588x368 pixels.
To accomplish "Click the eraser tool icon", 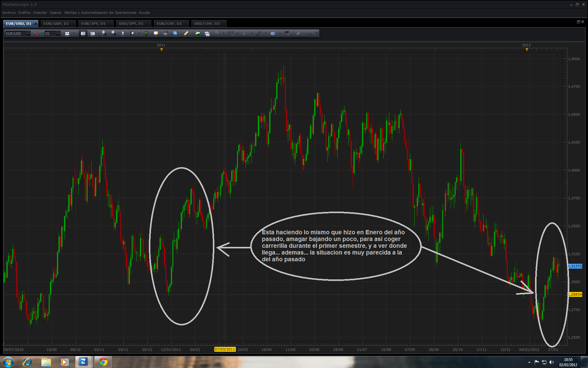I will [298, 33].
